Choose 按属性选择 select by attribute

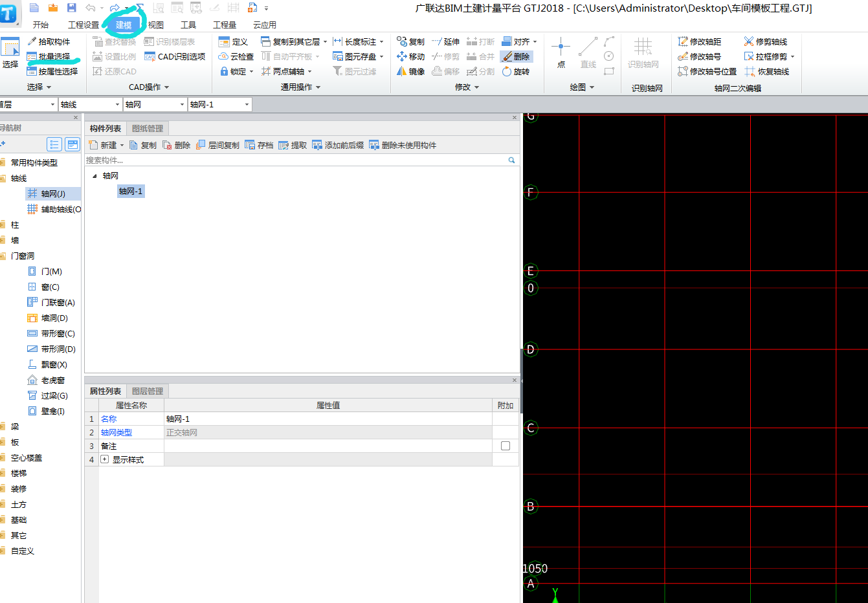[52, 71]
